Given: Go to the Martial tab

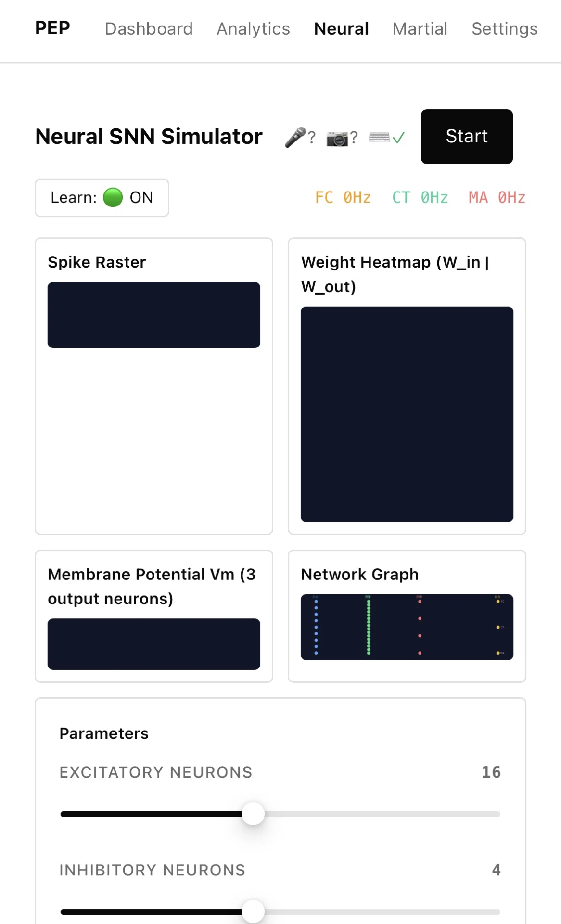Looking at the screenshot, I should click(420, 29).
